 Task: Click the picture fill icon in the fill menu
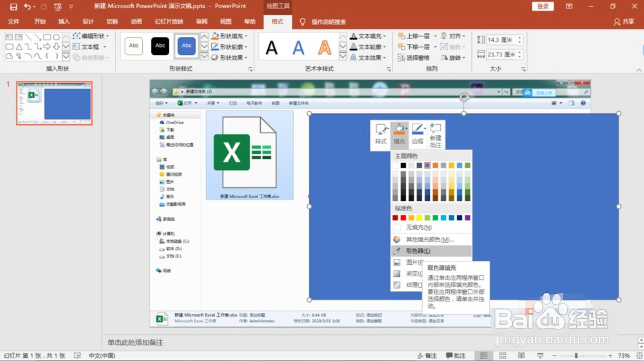click(x=397, y=262)
